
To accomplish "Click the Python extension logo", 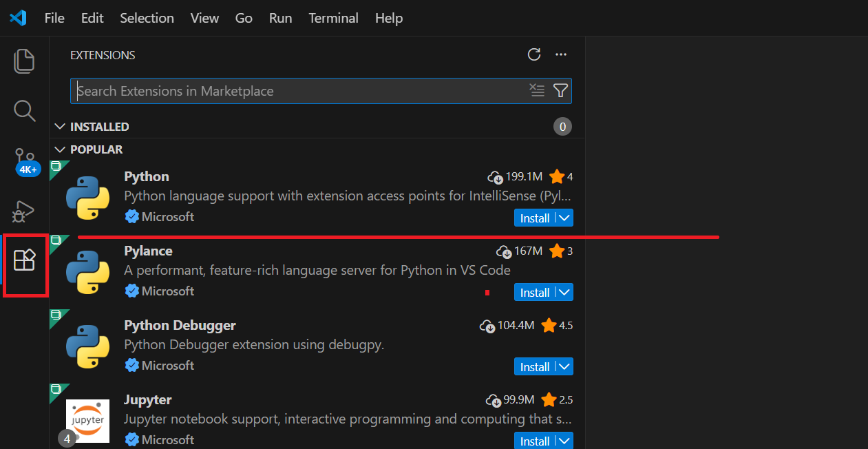I will (87, 198).
